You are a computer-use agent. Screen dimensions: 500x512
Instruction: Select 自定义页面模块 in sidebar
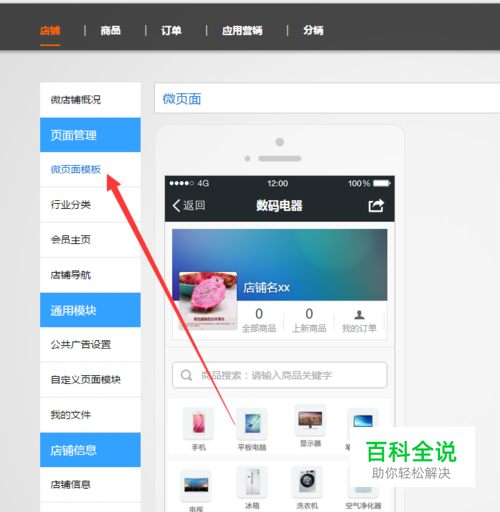point(90,380)
